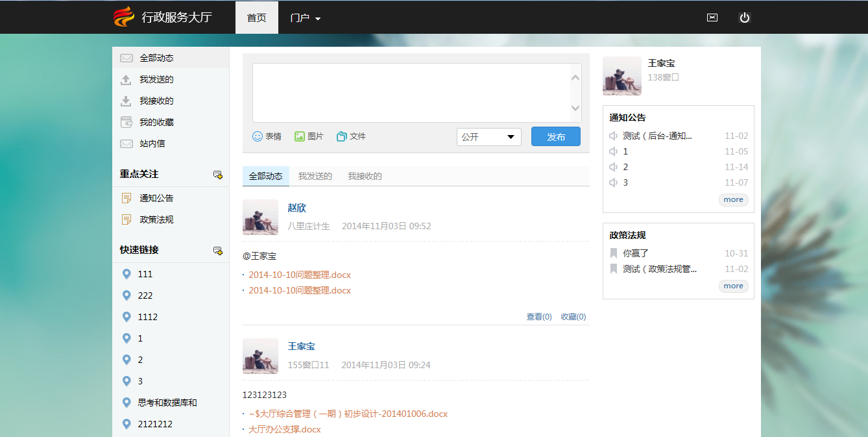The image size is (868, 437).
Task: Click add icon beside 快速链接
Action: (218, 251)
